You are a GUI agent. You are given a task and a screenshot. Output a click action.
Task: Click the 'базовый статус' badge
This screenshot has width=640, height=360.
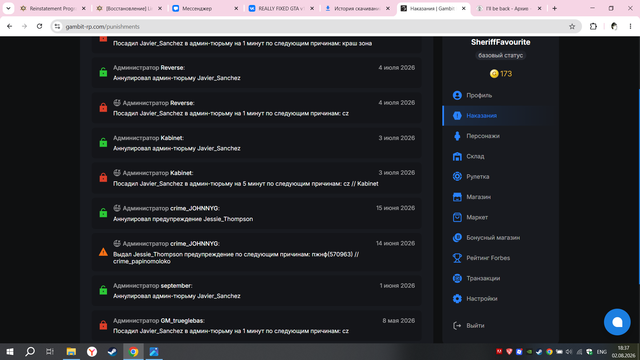pyautogui.click(x=500, y=56)
